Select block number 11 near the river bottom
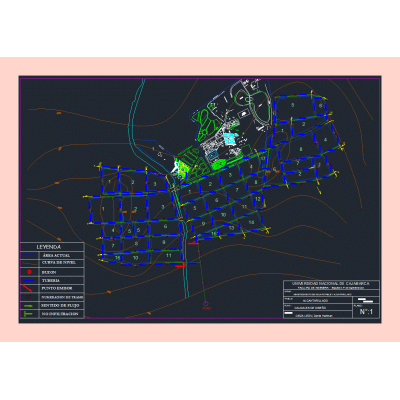Image resolution: width=400 pixels, height=400 pixels. [x=169, y=255]
